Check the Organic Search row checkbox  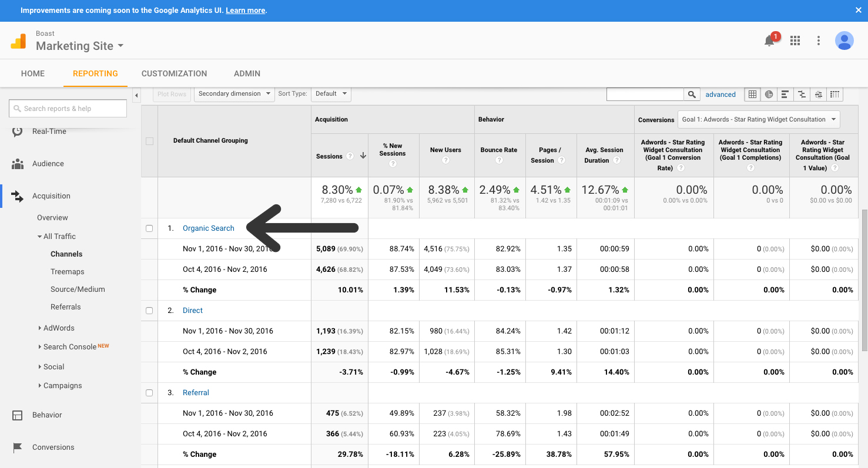(x=149, y=228)
